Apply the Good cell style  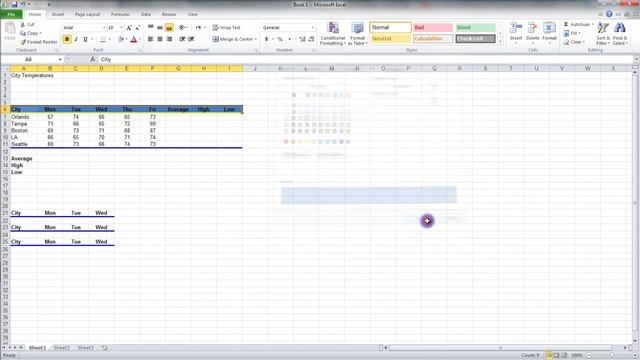pyautogui.click(x=475, y=27)
